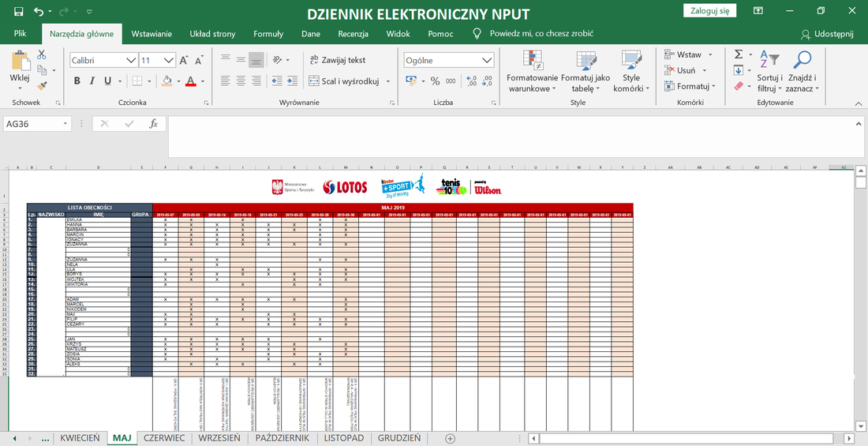Switch to the CZERWIEC sheet tab
This screenshot has width=868, height=446.
click(164, 438)
